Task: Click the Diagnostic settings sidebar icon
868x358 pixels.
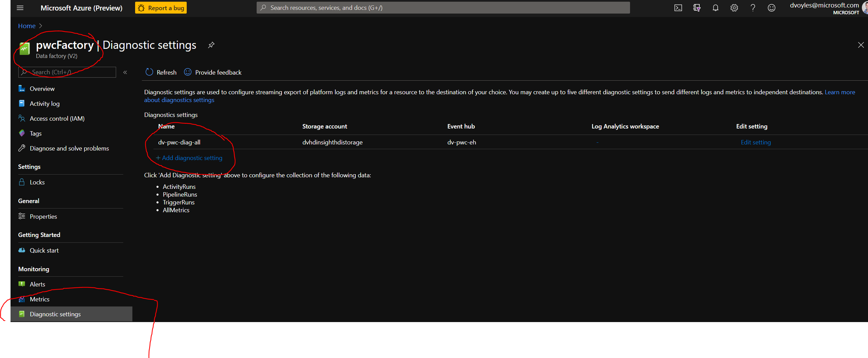Action: point(22,314)
